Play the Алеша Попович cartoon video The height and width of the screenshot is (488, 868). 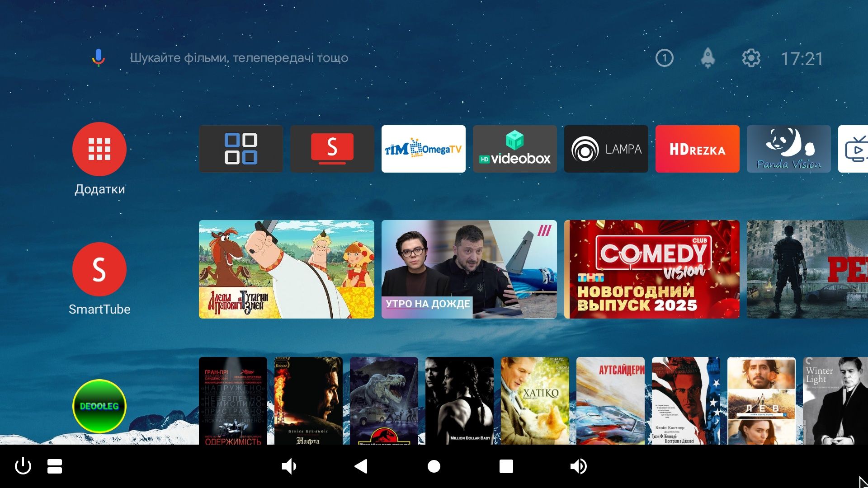click(287, 269)
